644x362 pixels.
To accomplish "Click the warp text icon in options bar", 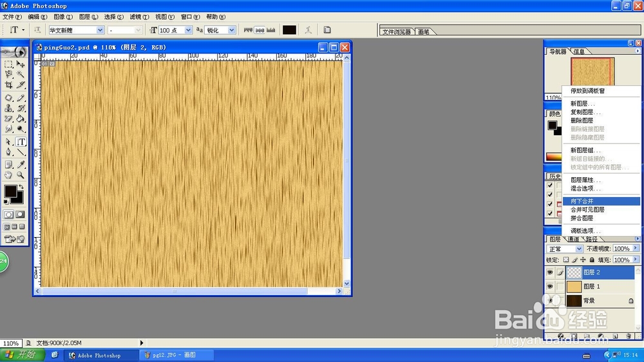I will coord(308,30).
